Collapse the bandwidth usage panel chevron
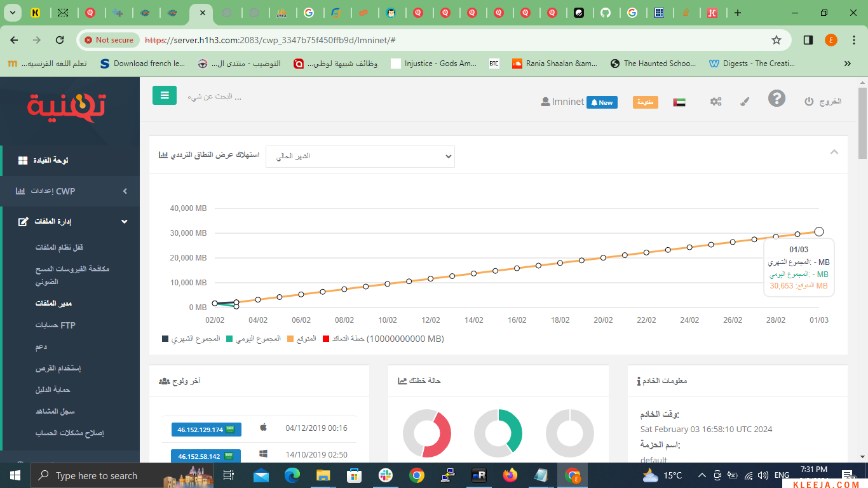868x488 pixels. (834, 152)
